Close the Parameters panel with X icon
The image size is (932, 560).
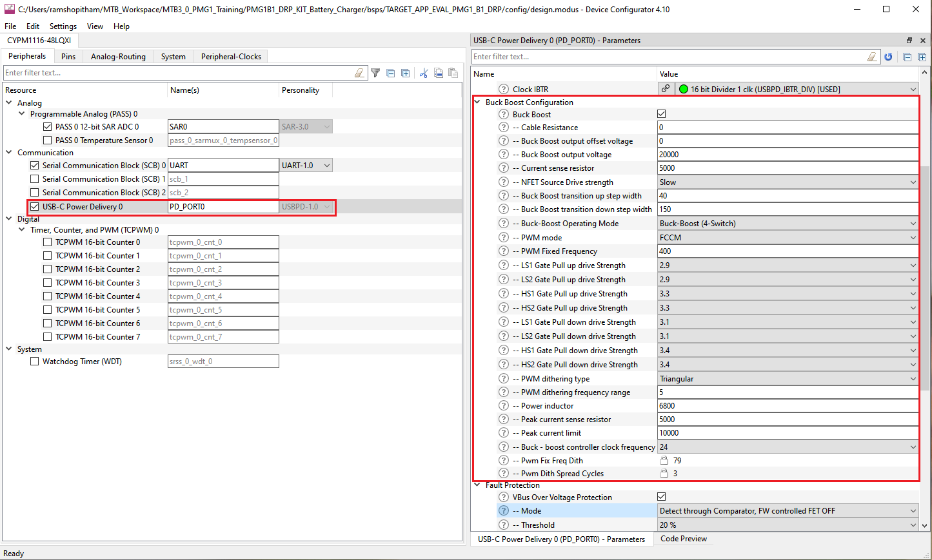coord(923,40)
